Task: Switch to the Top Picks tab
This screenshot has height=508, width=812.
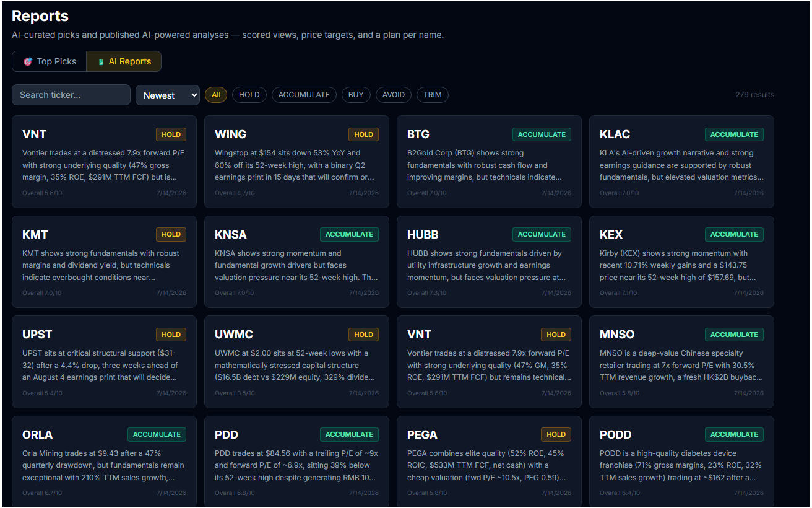Action: 50,61
